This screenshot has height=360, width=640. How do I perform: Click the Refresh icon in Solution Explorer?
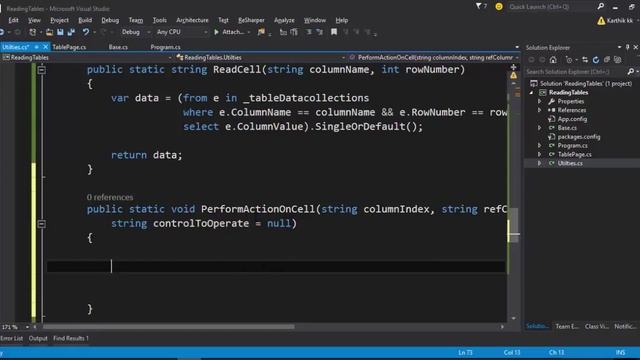[x=596, y=60]
